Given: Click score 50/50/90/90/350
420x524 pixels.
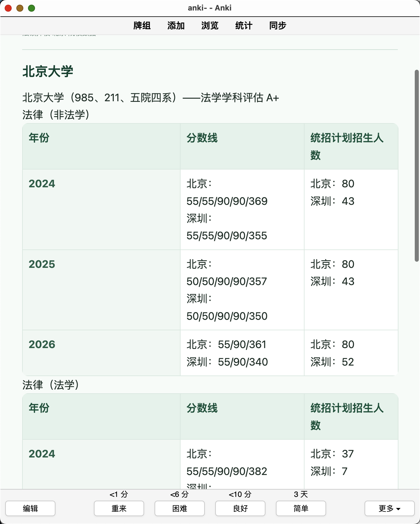Looking at the screenshot, I should pyautogui.click(x=227, y=316).
